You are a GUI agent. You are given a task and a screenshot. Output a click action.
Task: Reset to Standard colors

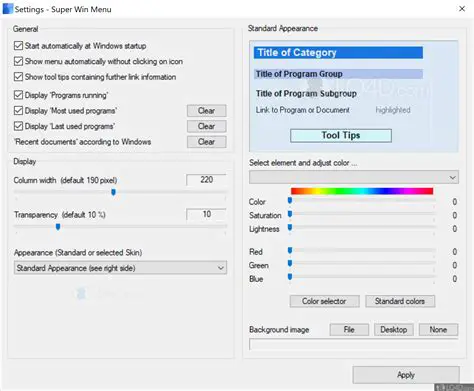tap(400, 301)
